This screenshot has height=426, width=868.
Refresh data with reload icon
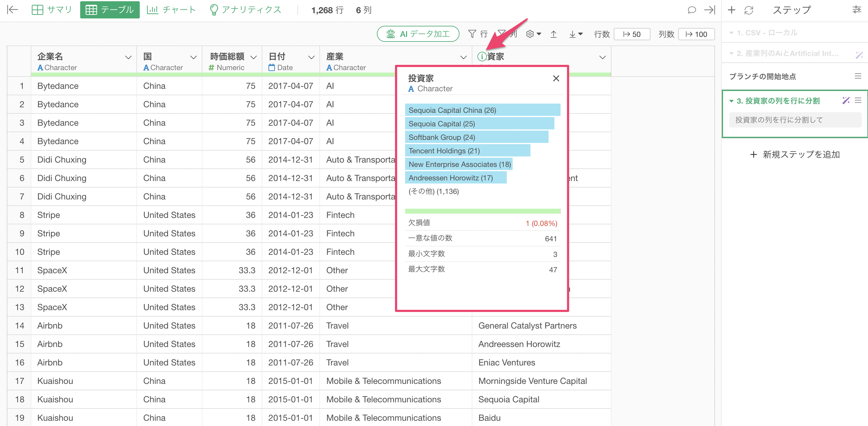point(749,10)
